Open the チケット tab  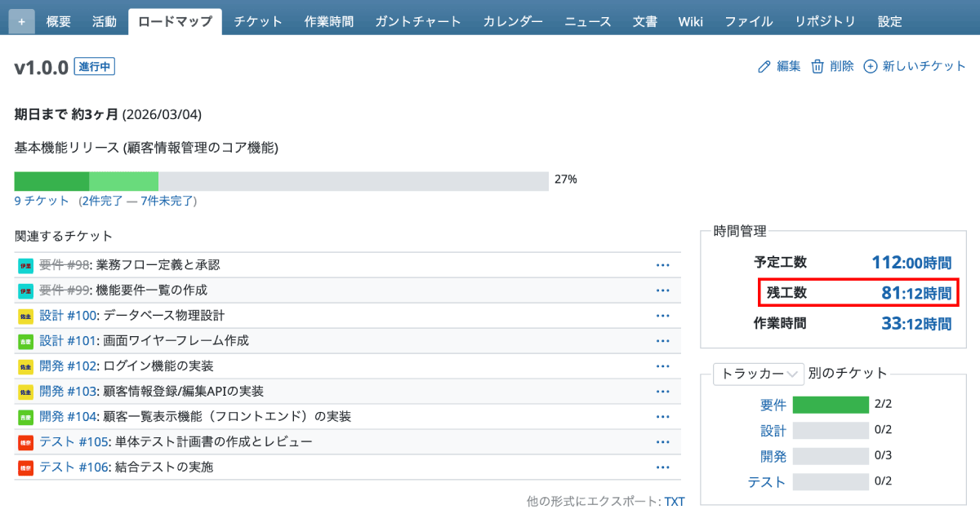[x=258, y=22]
